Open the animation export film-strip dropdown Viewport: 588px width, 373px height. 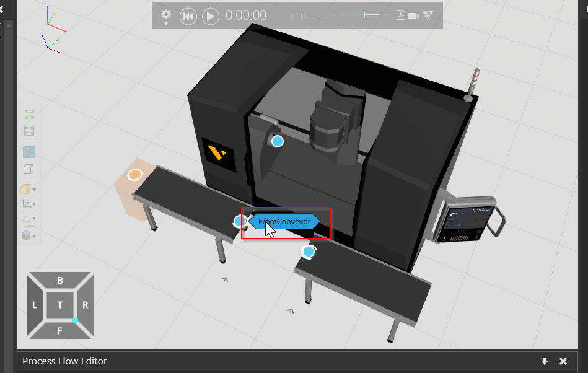click(x=428, y=15)
